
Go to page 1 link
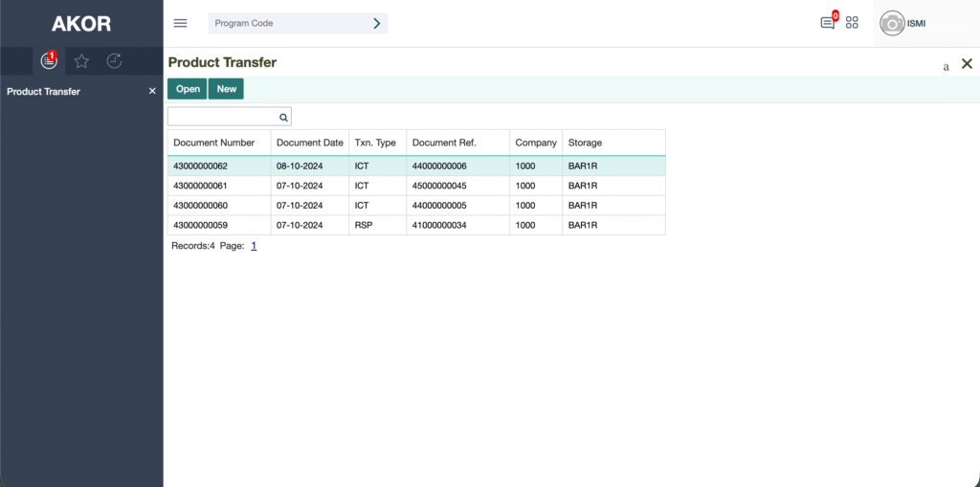[x=254, y=246]
